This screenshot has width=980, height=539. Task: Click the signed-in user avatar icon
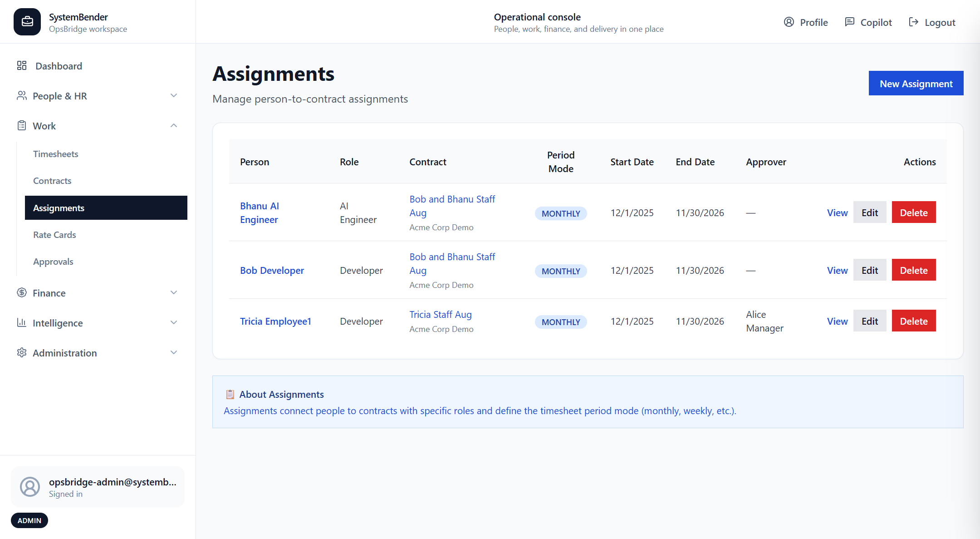pyautogui.click(x=30, y=487)
